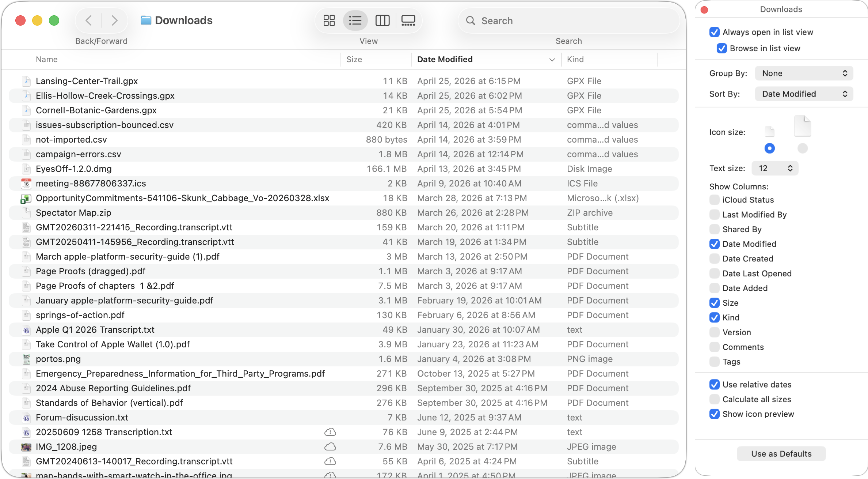868x479 pixels.
Task: Sort by the Kind column header
Action: coord(575,59)
